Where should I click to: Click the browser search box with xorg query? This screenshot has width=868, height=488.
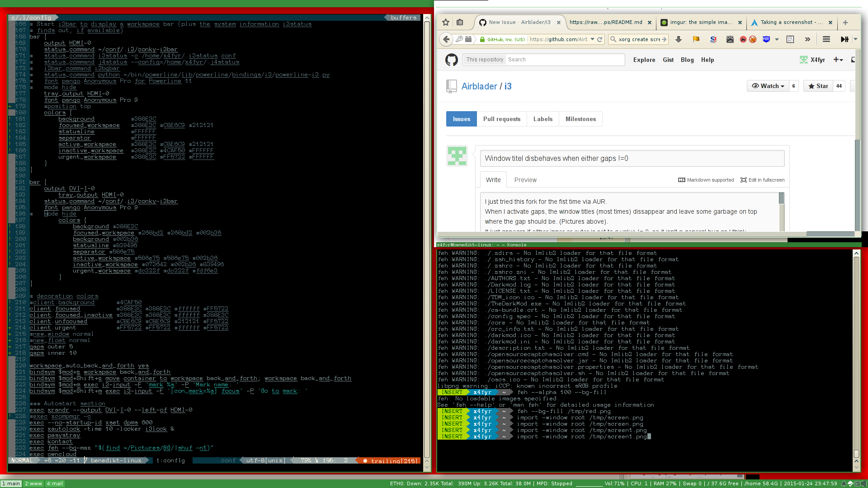pyautogui.click(x=638, y=39)
